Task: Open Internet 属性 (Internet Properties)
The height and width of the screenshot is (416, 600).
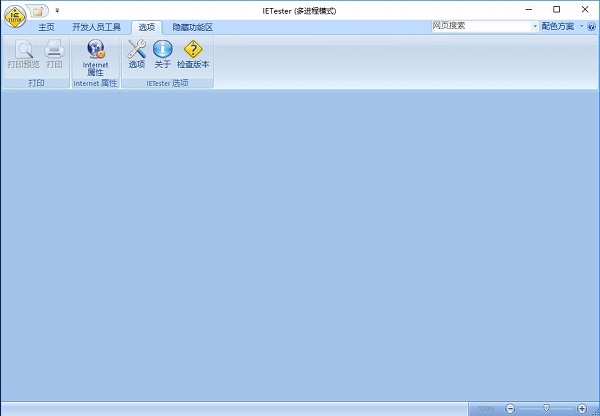Action: [95, 57]
